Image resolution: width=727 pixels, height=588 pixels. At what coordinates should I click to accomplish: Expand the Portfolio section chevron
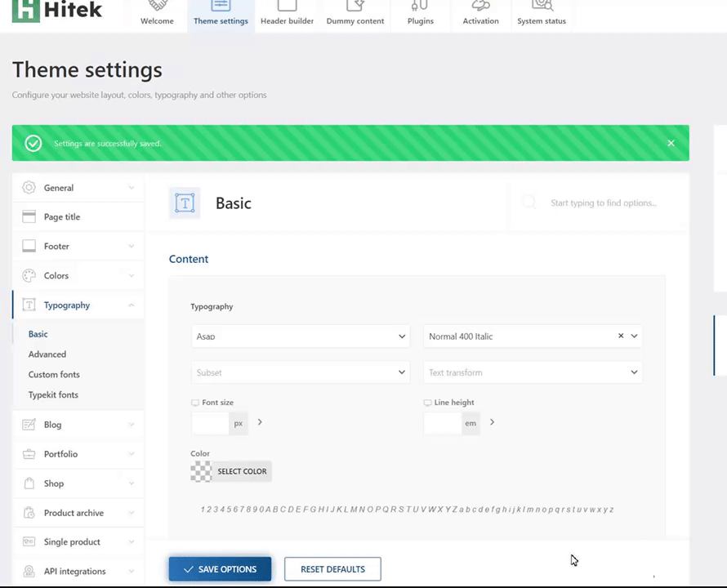pos(132,454)
